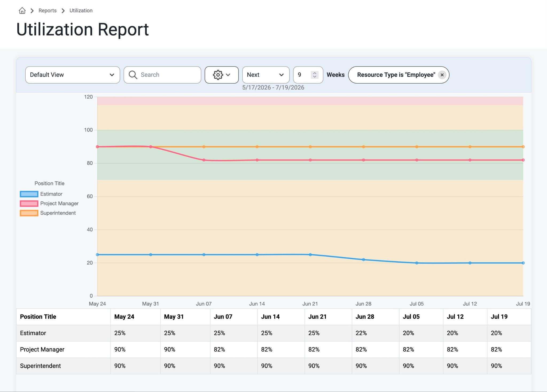Screen dimensions: 547x392
Task: Expand the Default View dropdown
Action: pos(73,75)
